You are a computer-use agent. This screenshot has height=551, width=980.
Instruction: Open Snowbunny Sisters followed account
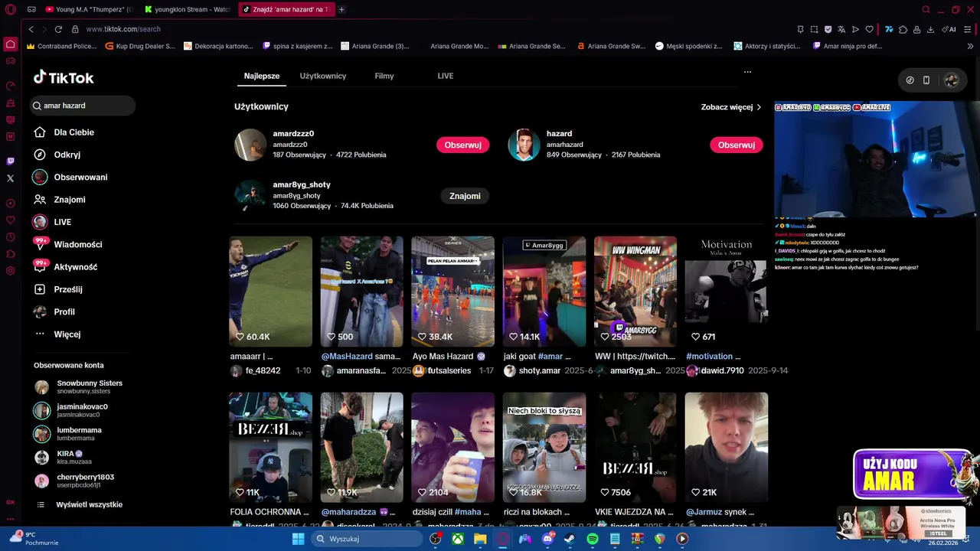click(x=79, y=386)
